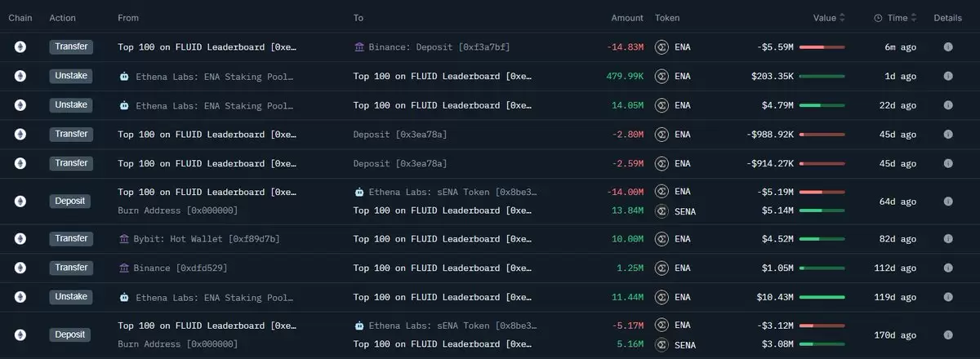Click Unstake action badge in 119d ago row

pos(71,297)
